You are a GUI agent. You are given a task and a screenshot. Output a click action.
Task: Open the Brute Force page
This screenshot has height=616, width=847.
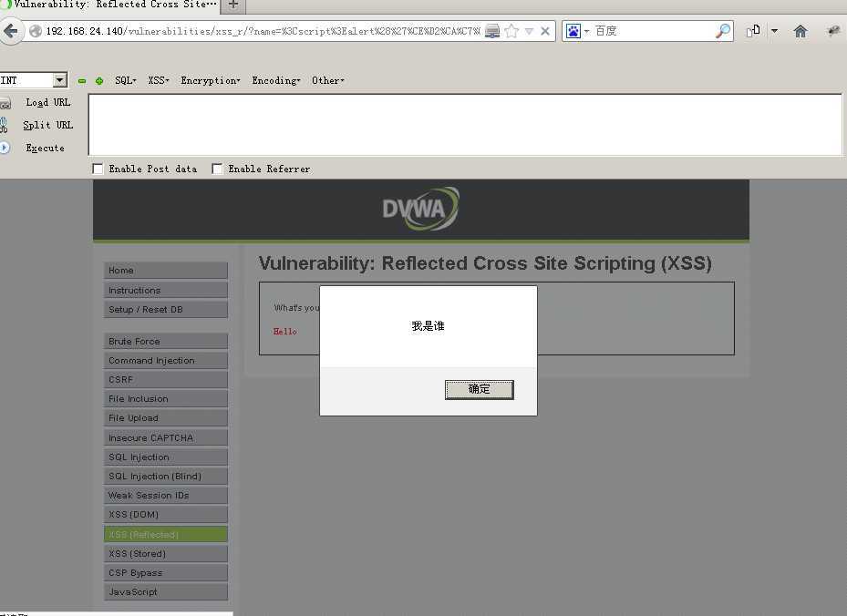coord(165,342)
